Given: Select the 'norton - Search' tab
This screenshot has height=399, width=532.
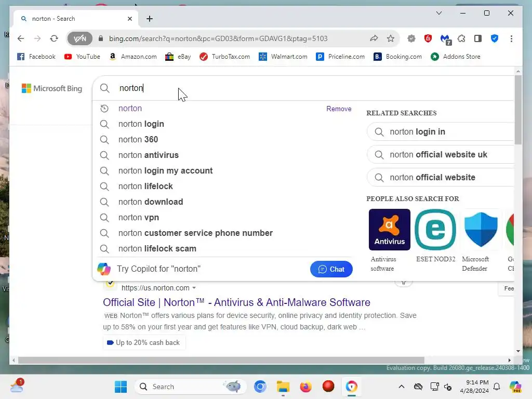Looking at the screenshot, I should coord(76,19).
